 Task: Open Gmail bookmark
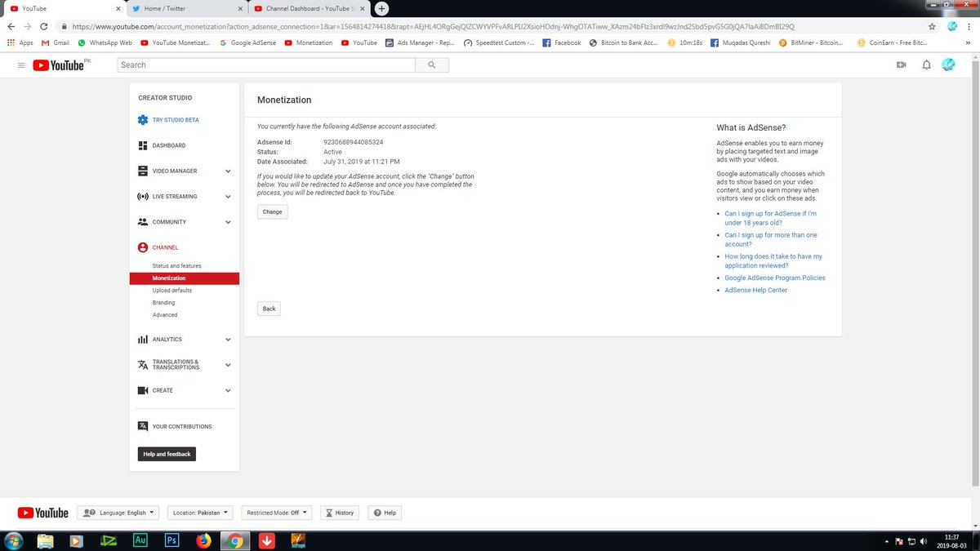point(56,42)
